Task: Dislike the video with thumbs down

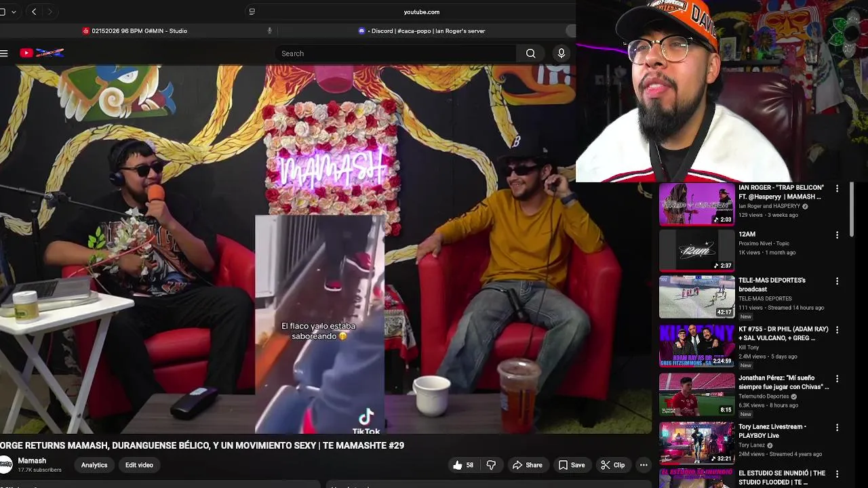Action: (491, 465)
